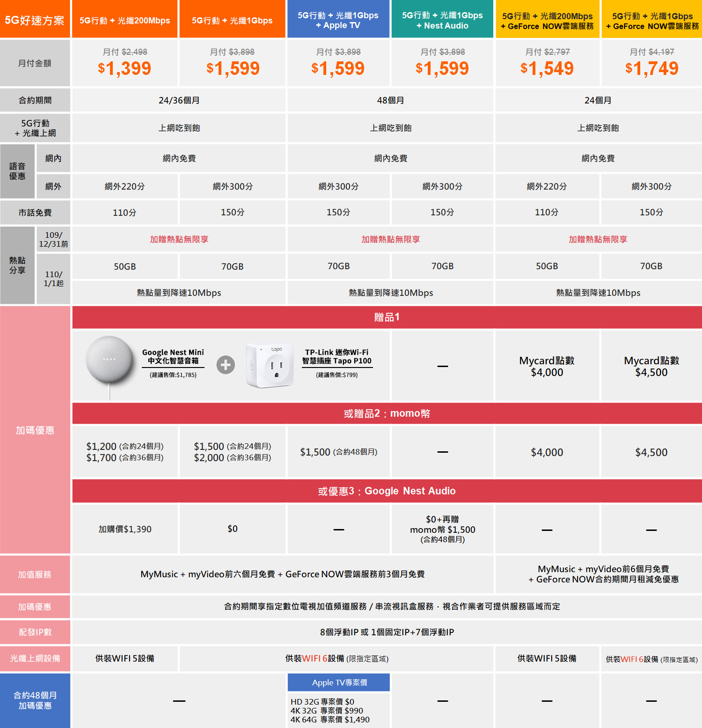Click the 或優惠3：Google Nest Audio banner

pos(387,491)
